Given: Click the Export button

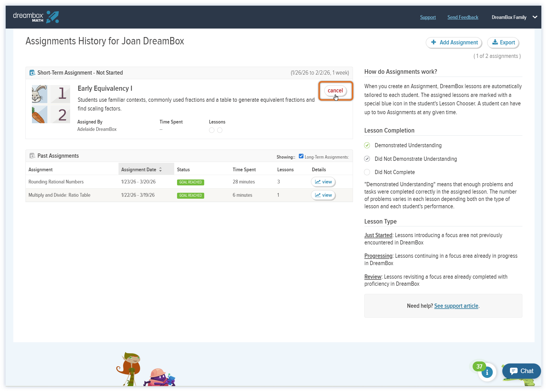Looking at the screenshot, I should 503,42.
